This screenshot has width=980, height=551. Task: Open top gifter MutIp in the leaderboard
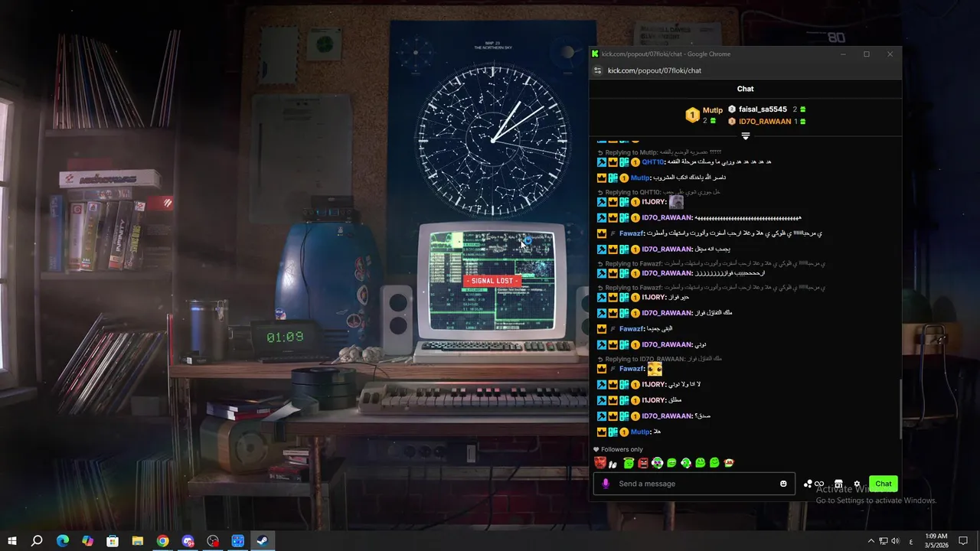pos(712,110)
